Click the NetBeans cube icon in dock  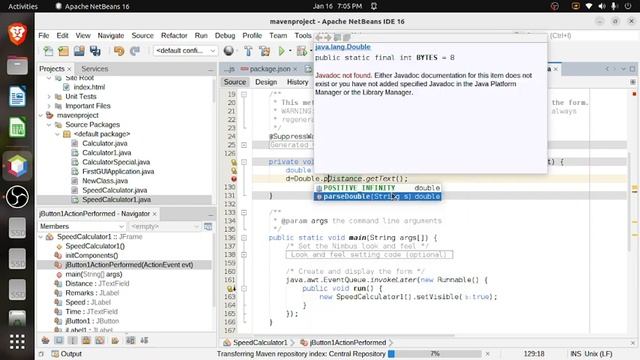(17, 166)
